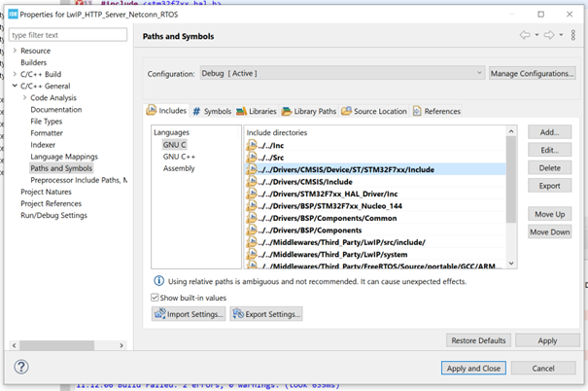Screen dimensions: 588x391
Task: Click the help question mark icon
Action: (21, 367)
